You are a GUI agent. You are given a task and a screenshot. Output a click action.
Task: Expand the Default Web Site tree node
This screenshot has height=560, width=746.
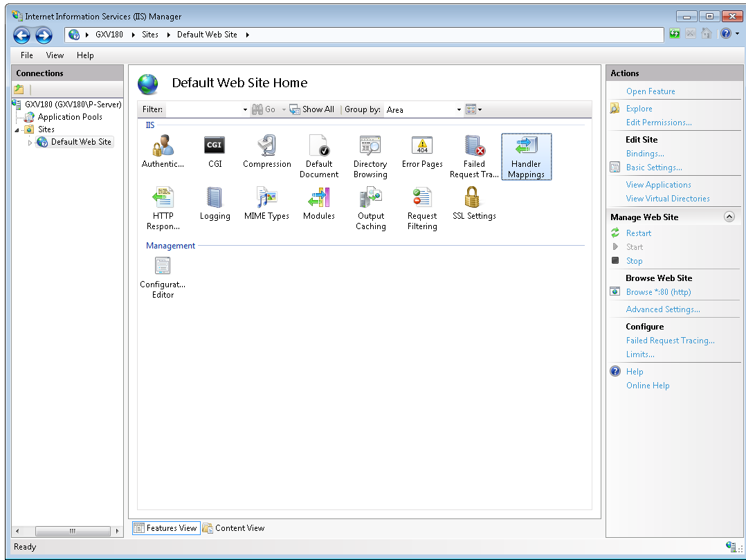point(30,143)
